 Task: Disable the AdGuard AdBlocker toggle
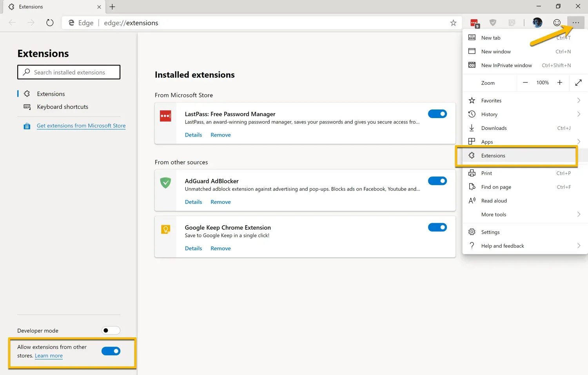coord(437,181)
